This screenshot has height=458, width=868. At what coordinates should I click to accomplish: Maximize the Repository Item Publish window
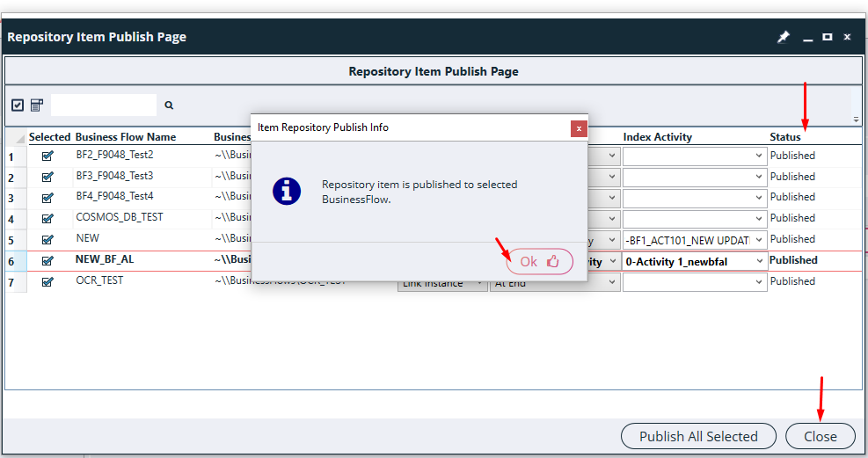pyautogui.click(x=827, y=37)
